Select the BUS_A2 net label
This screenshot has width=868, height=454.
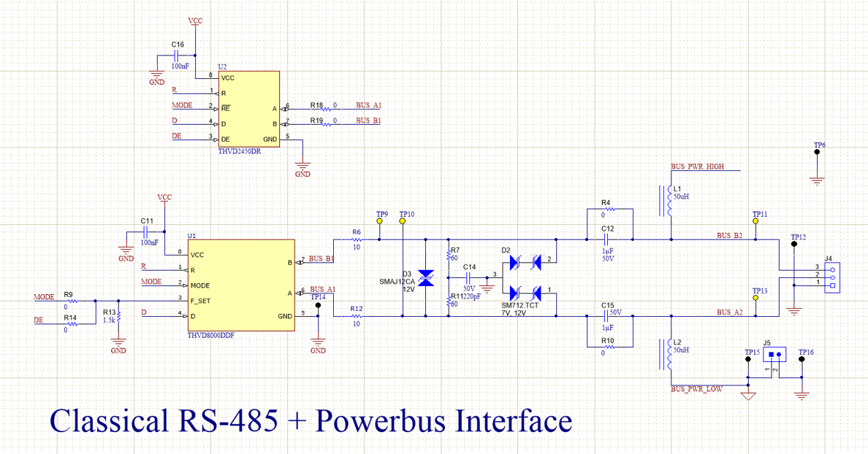pos(729,312)
